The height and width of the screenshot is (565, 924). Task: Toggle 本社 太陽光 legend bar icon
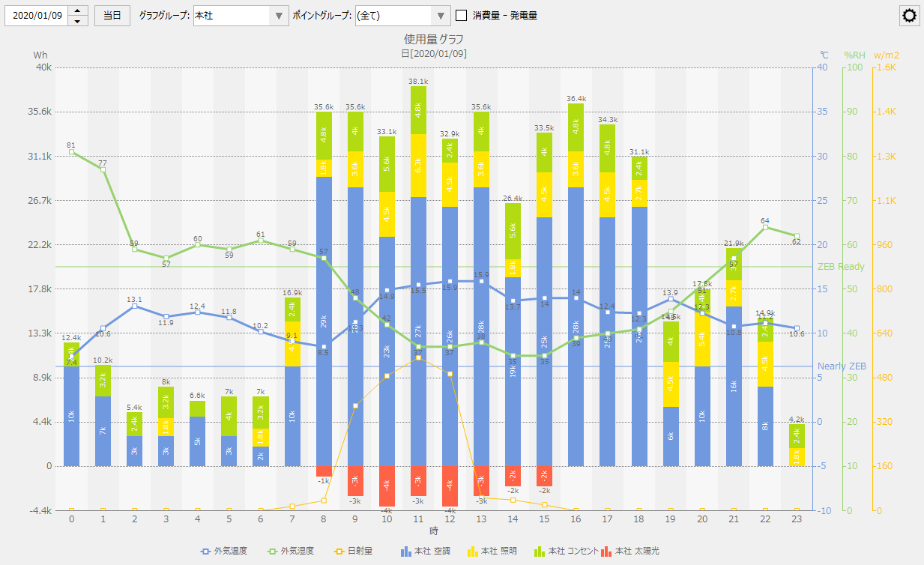pos(606,552)
